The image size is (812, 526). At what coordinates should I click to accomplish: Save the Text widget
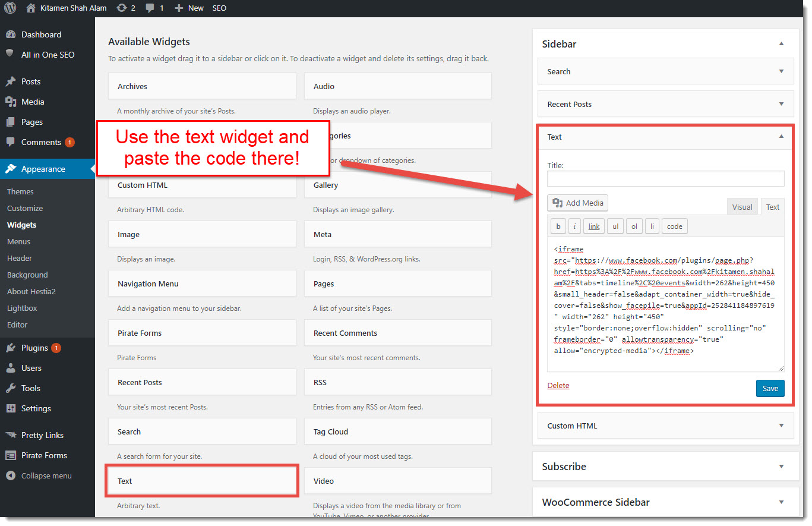tap(770, 388)
